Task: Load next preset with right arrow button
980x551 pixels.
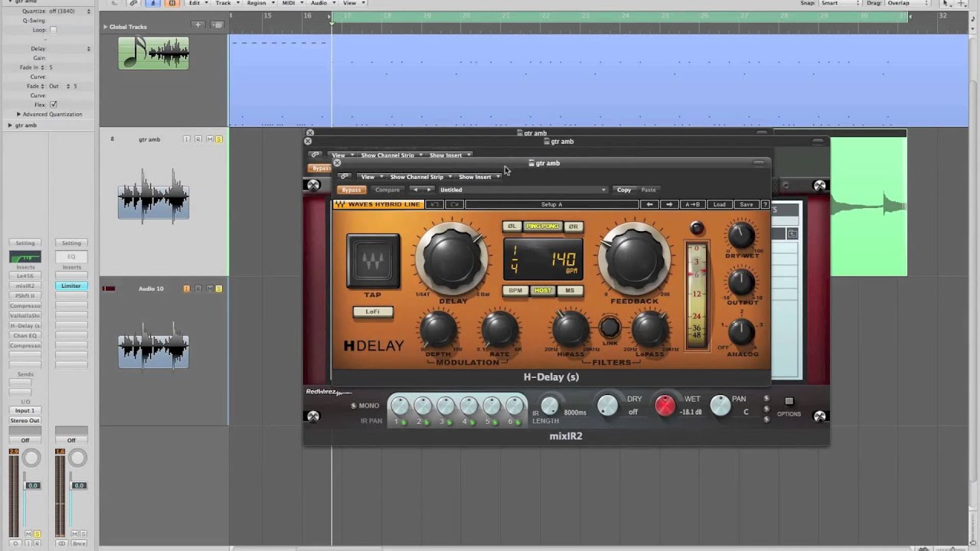Action: [x=669, y=204]
